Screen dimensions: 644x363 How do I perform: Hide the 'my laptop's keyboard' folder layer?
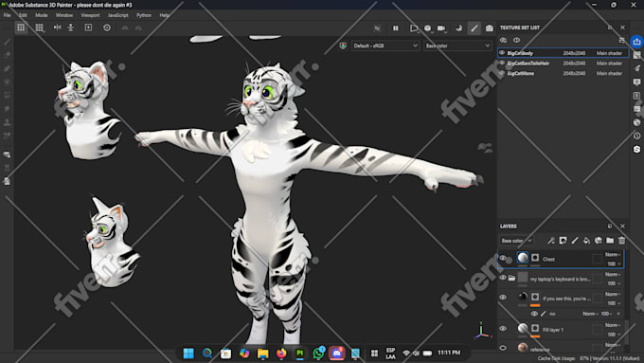click(503, 278)
